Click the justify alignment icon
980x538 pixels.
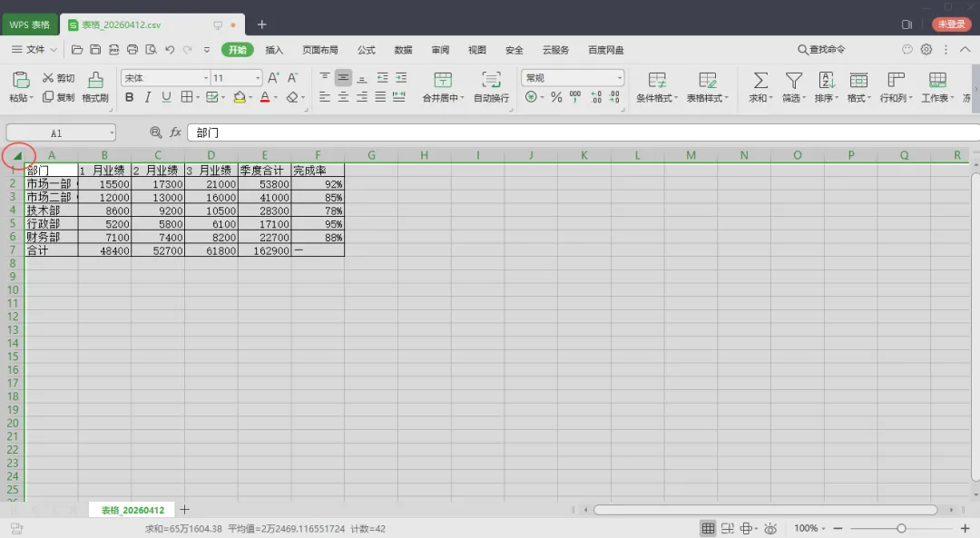tap(380, 97)
